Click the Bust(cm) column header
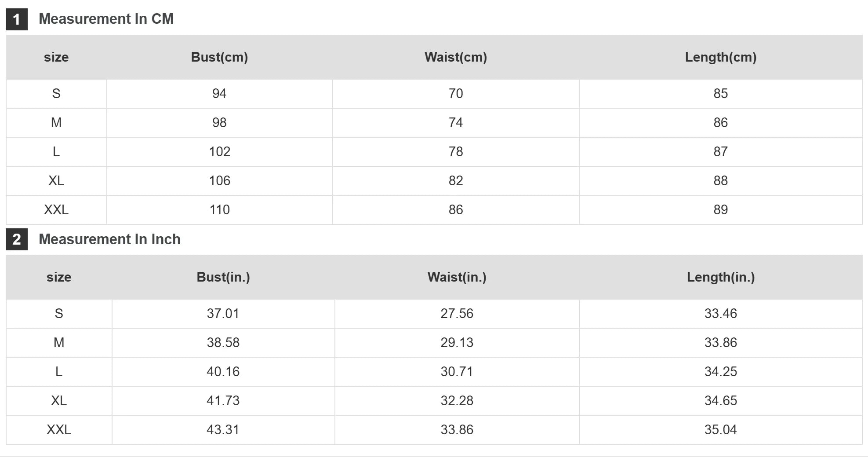Viewport: 868px width, 458px height. click(x=219, y=57)
